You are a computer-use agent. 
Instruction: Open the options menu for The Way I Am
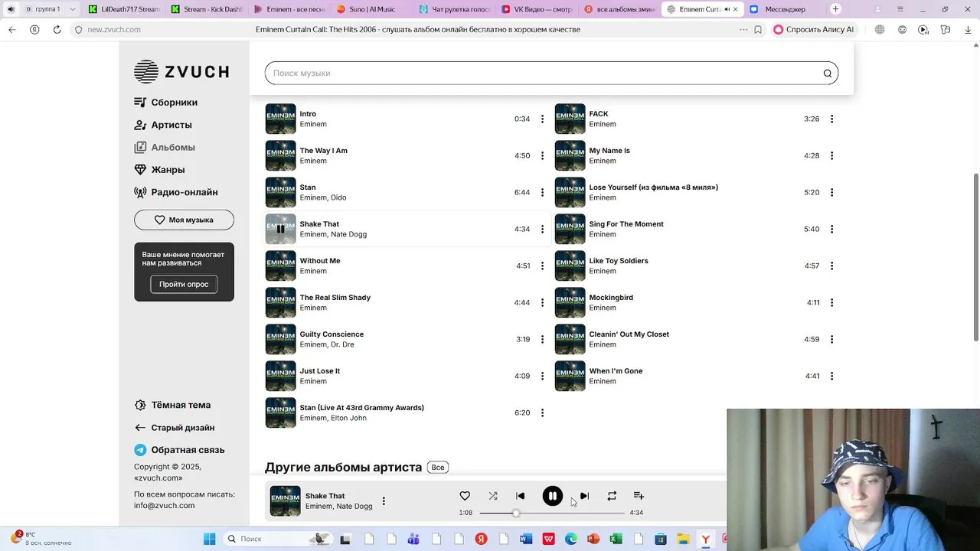(542, 155)
